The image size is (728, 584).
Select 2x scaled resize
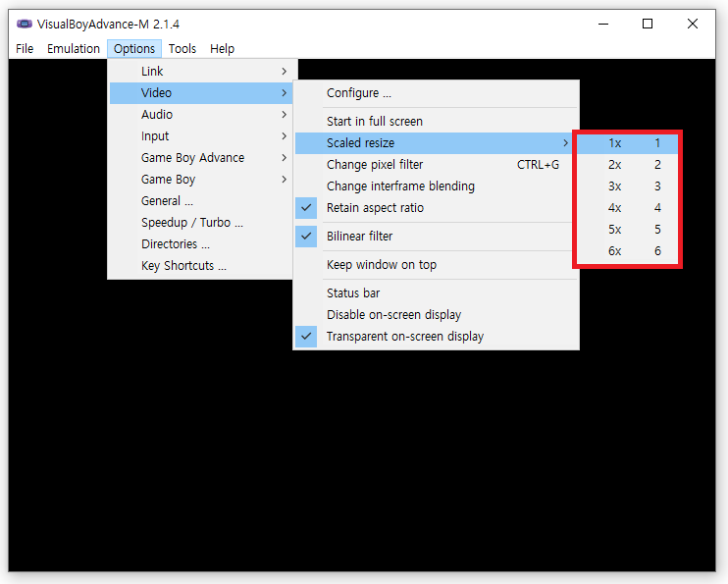pyautogui.click(x=627, y=165)
